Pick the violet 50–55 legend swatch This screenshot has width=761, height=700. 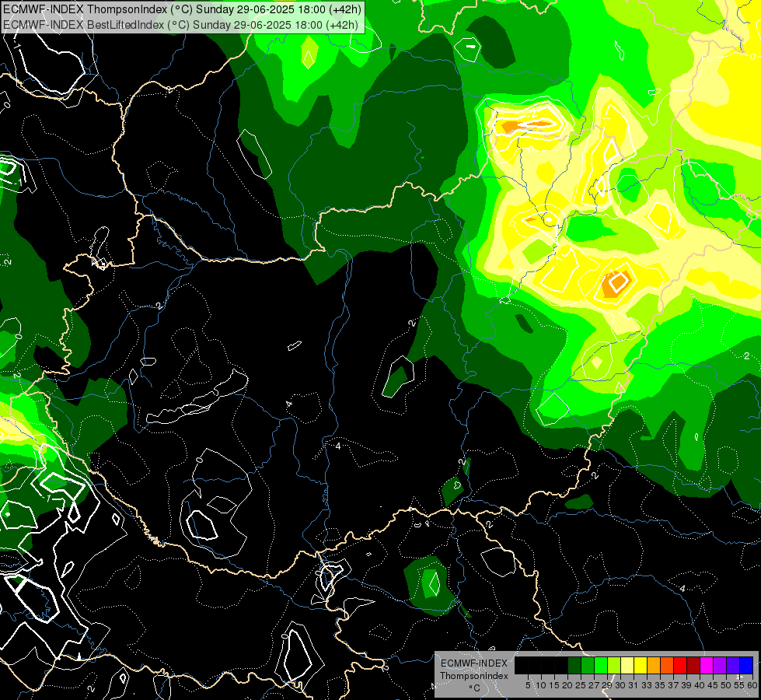coord(733,665)
